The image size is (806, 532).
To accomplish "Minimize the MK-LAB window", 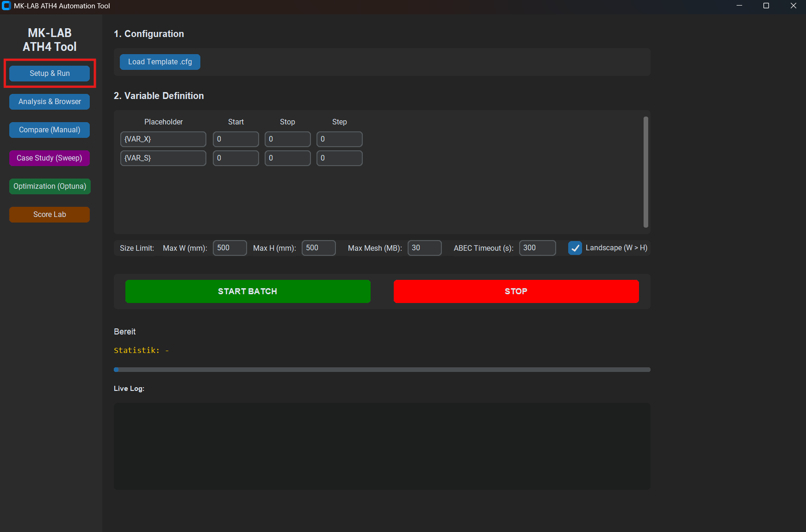I will tap(739, 6).
